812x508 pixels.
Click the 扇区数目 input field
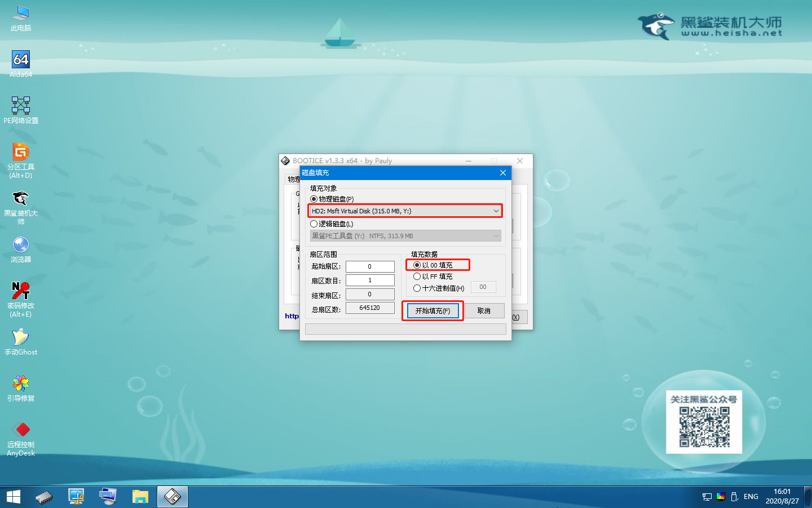point(370,281)
